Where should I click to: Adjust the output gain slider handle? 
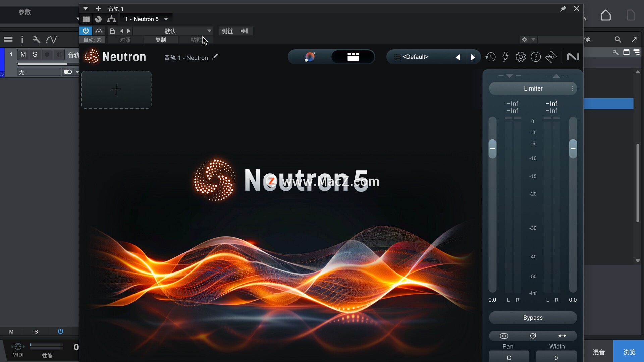point(573,148)
